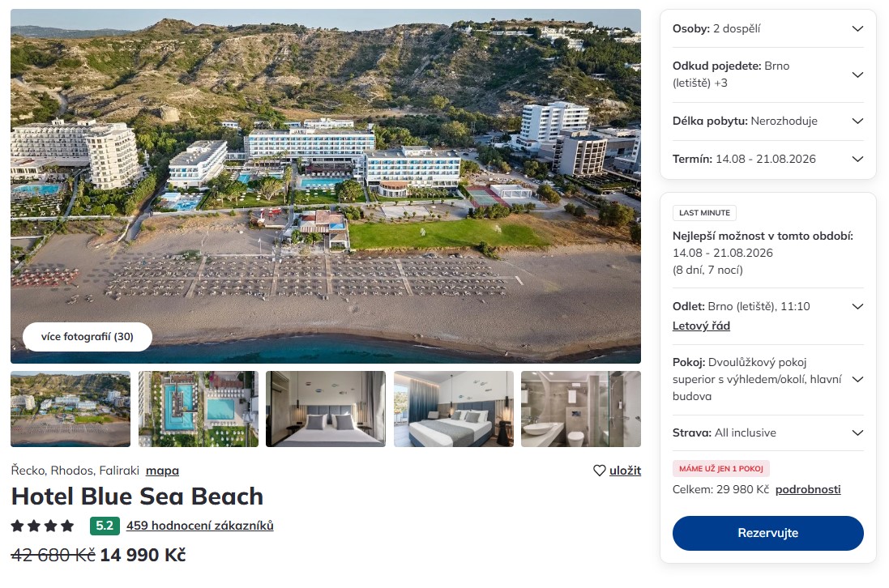Open 459 hodnocení zákazníků reviews link
The width and height of the screenshot is (889, 588).
tap(199, 526)
